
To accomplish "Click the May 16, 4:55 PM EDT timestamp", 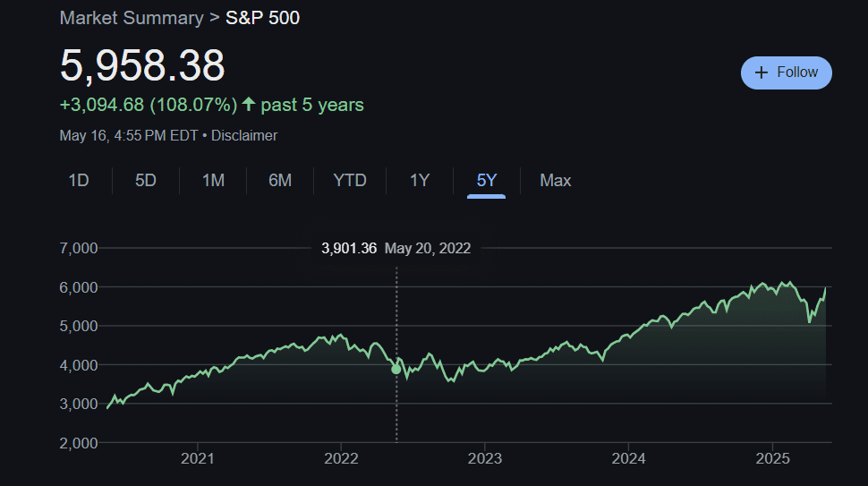I will (x=129, y=136).
